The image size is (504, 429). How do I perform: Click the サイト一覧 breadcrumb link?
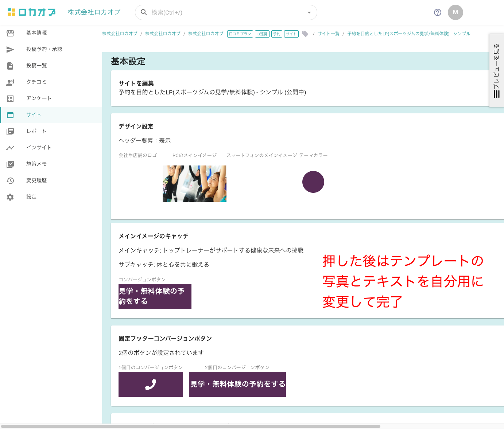328,34
